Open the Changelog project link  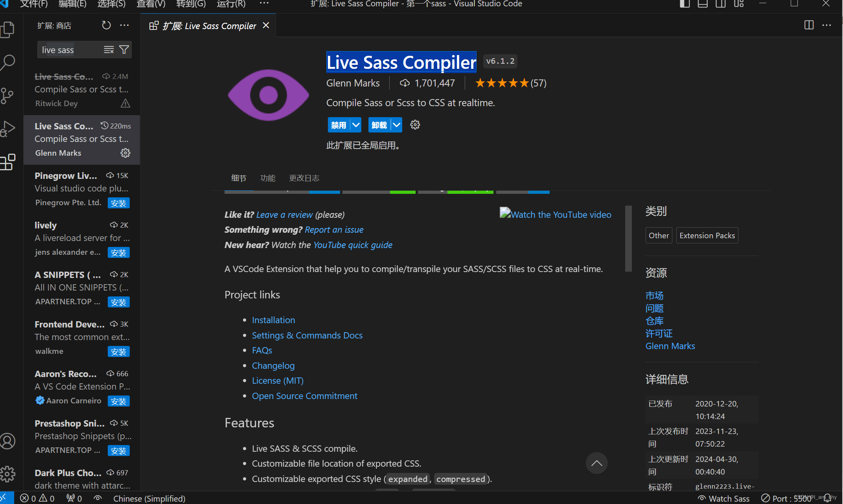(273, 366)
